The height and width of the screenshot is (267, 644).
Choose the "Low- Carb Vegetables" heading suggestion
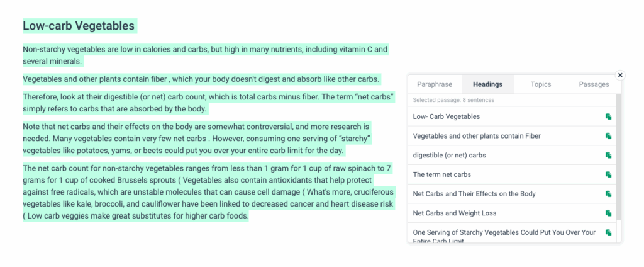click(x=446, y=117)
